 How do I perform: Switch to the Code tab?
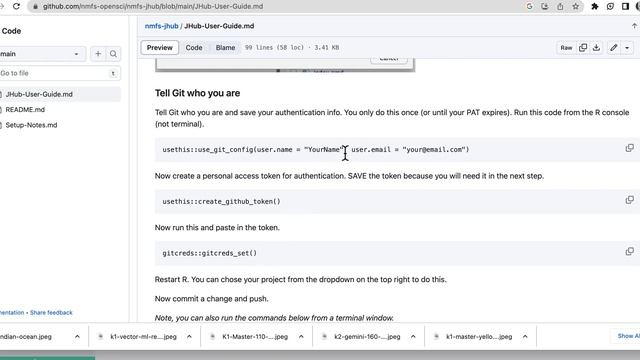(x=194, y=48)
